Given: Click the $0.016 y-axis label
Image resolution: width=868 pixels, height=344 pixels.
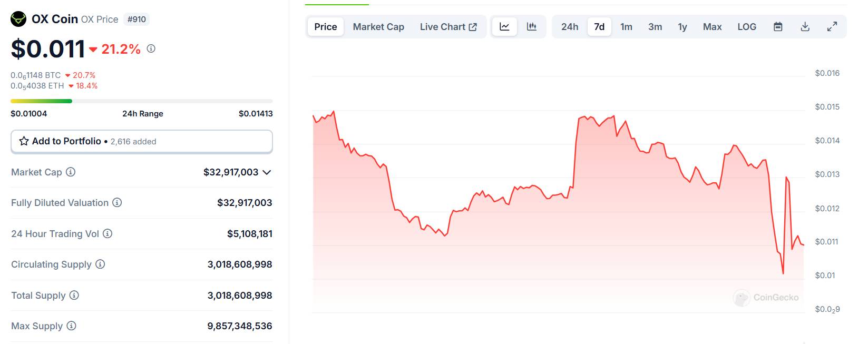Looking at the screenshot, I should [827, 73].
